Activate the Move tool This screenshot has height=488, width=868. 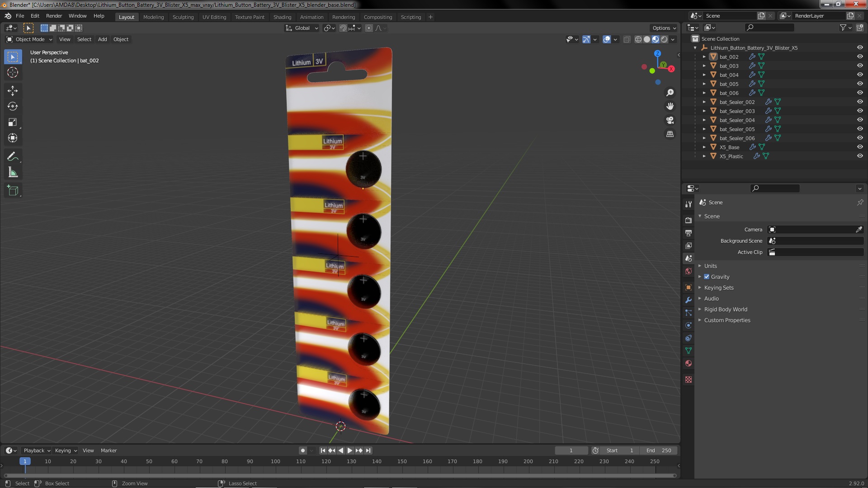(x=13, y=91)
